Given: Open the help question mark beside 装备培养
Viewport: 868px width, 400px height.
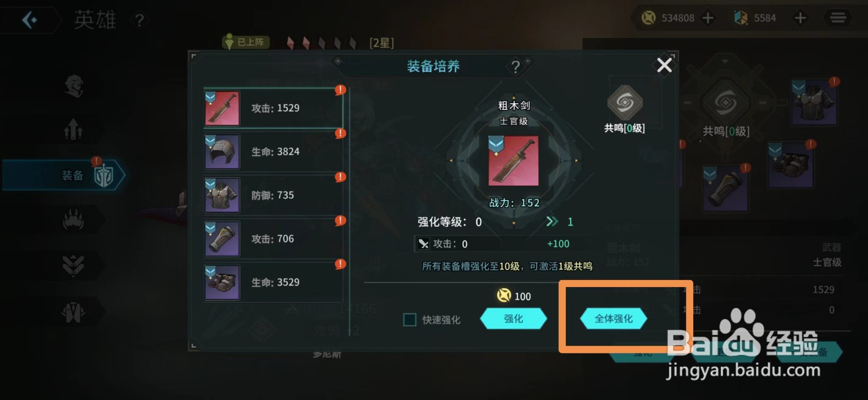Looking at the screenshot, I should click(x=515, y=67).
